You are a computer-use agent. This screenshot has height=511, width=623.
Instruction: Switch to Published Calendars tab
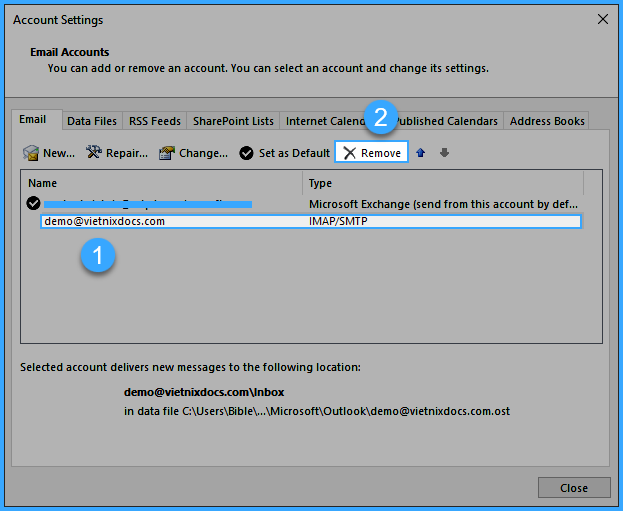447,121
